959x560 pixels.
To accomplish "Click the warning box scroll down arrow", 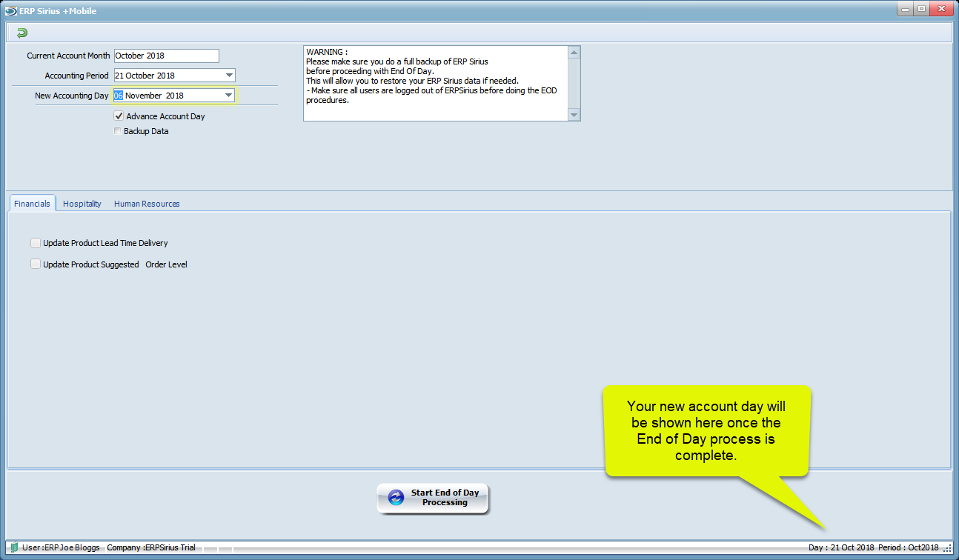I will (x=574, y=115).
